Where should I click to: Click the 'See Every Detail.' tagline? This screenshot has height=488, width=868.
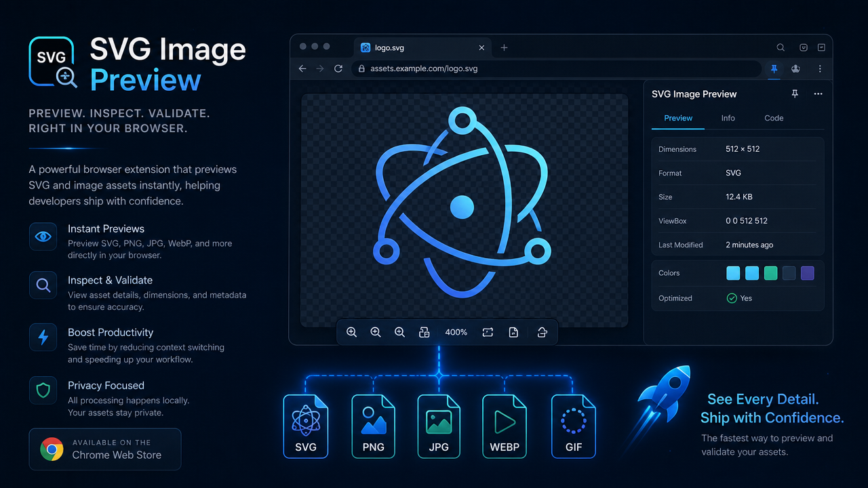pyautogui.click(x=764, y=399)
